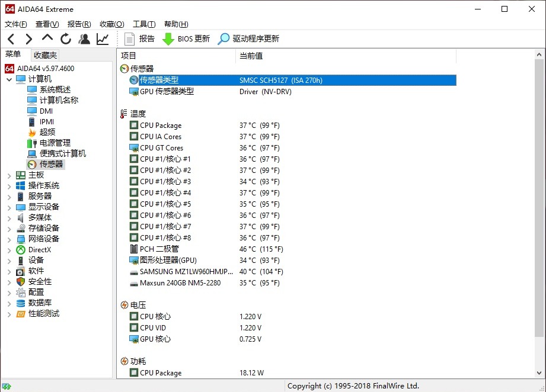Screen dimensions: 546x392
Task: Expand the 多媒体 tree node
Action: (9, 219)
